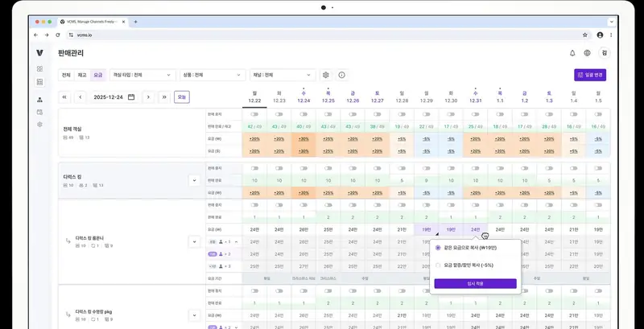Open the 객실 타입 : 전체 dropdown
This screenshot has height=329, width=644.
click(x=142, y=75)
